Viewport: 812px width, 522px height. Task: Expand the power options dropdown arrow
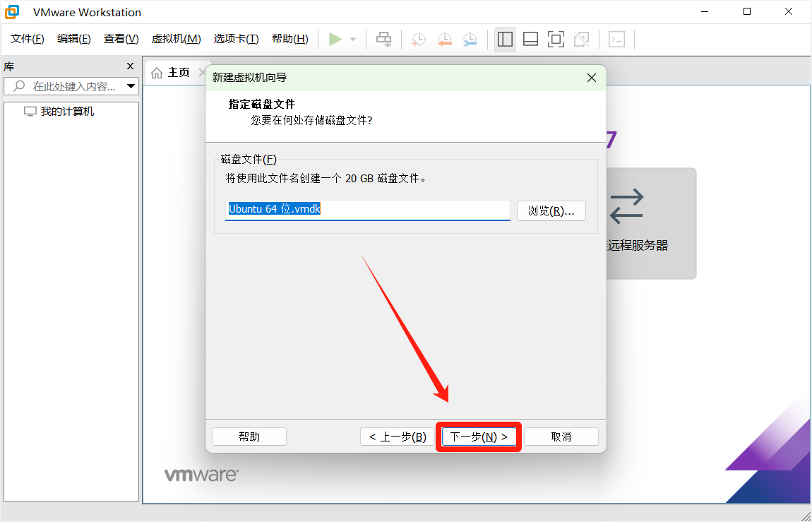pyautogui.click(x=353, y=40)
